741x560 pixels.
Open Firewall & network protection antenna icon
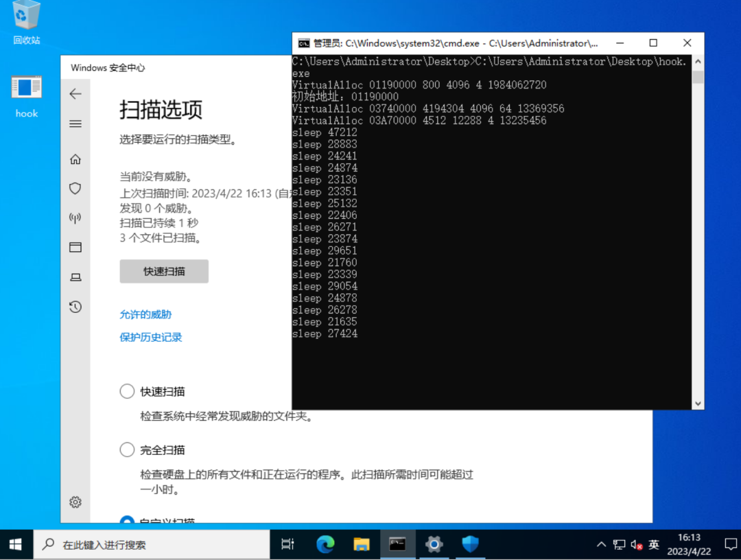pos(75,218)
